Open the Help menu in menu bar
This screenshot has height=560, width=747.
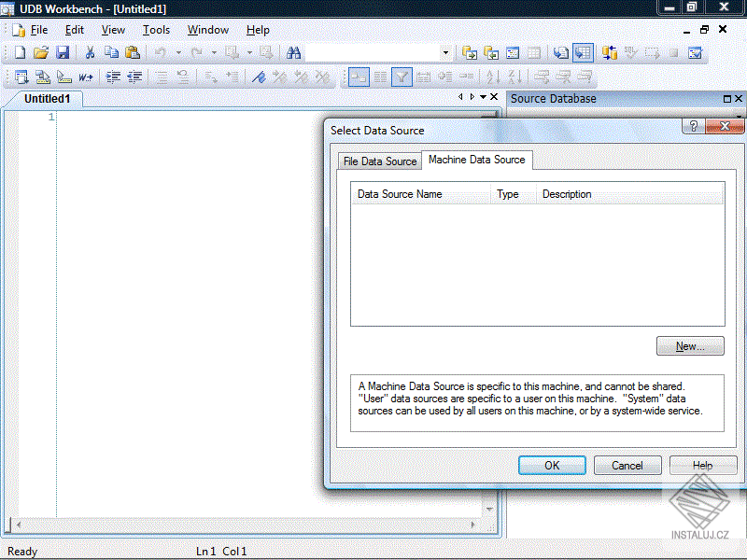point(258,30)
